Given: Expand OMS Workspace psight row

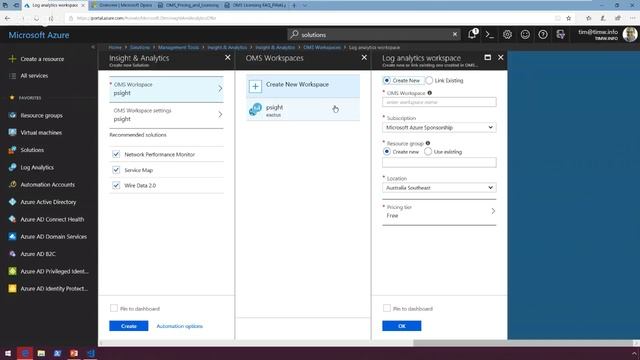Looking at the screenshot, I should pos(167,89).
